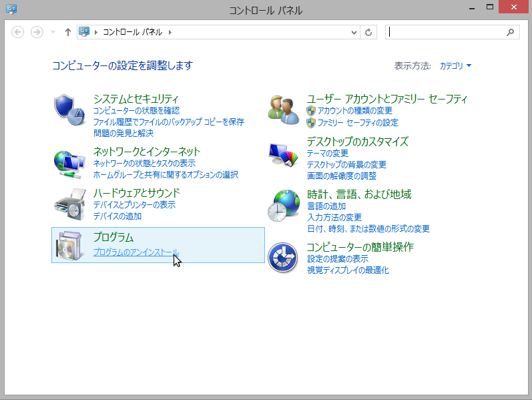The height and width of the screenshot is (400, 532).
Task: Expand the arrow after コントロール パネル breadcrumb
Action: tap(170, 32)
